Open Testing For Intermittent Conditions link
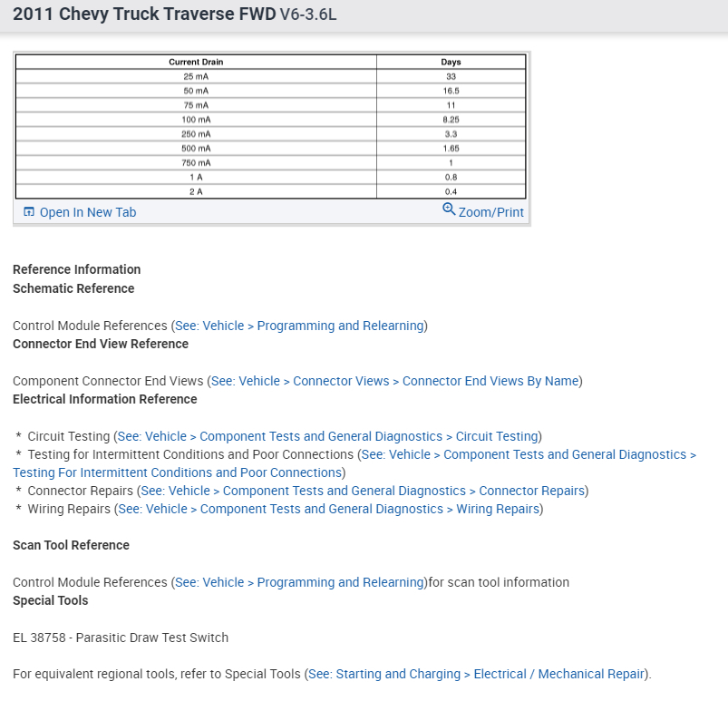 (x=178, y=472)
